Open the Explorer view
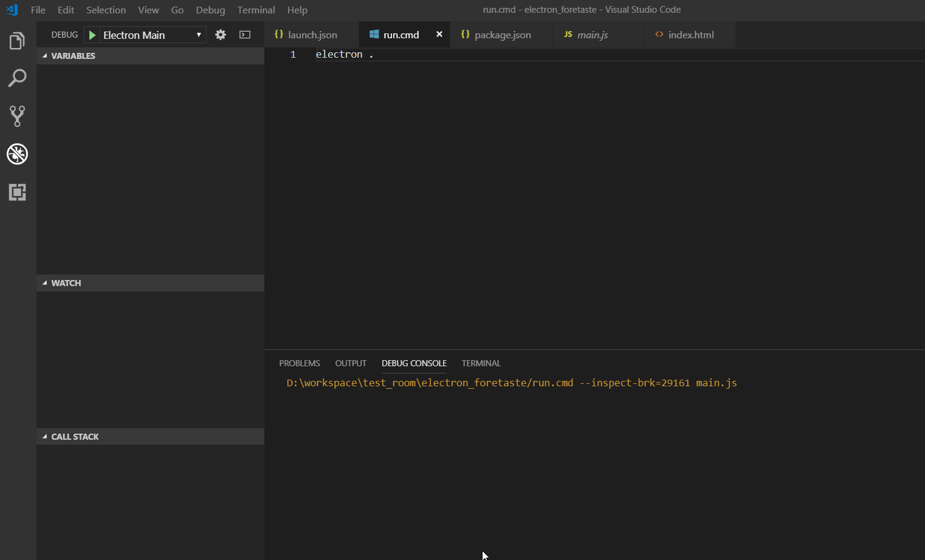The image size is (925, 560). coord(16,40)
